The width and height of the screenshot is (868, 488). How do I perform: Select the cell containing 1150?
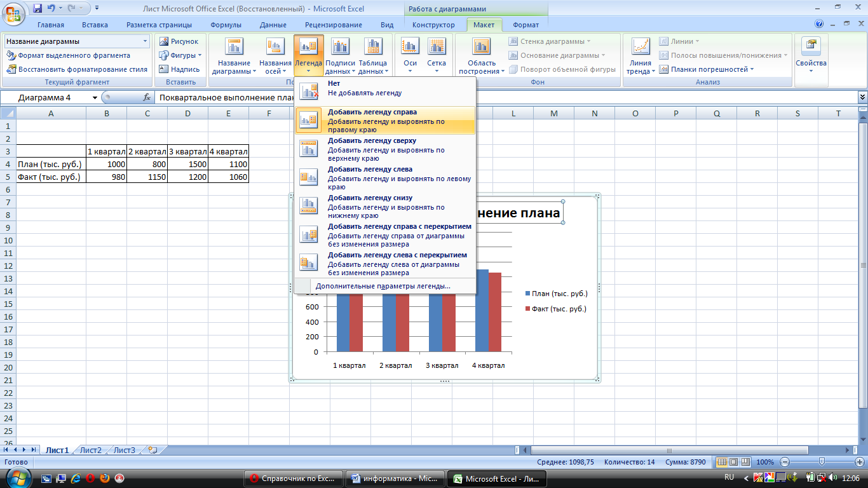[147, 177]
